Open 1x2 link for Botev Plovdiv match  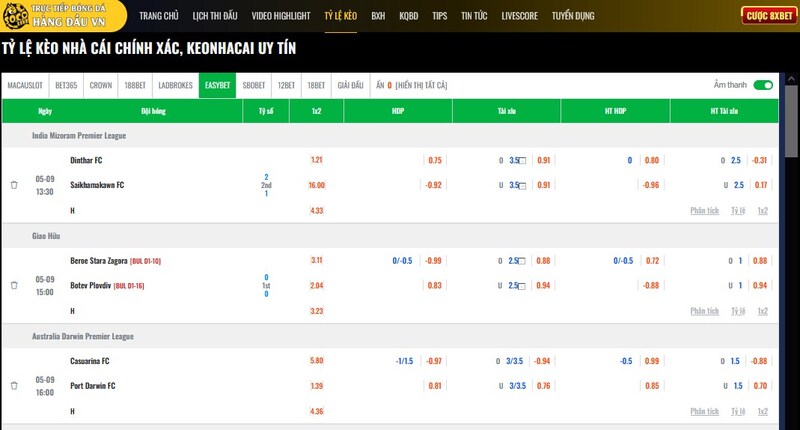click(762, 311)
